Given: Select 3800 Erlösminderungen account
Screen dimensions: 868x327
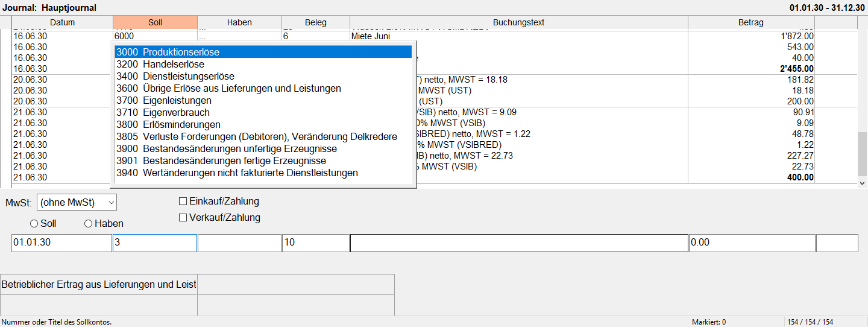Looking at the screenshot, I should coord(263,125).
